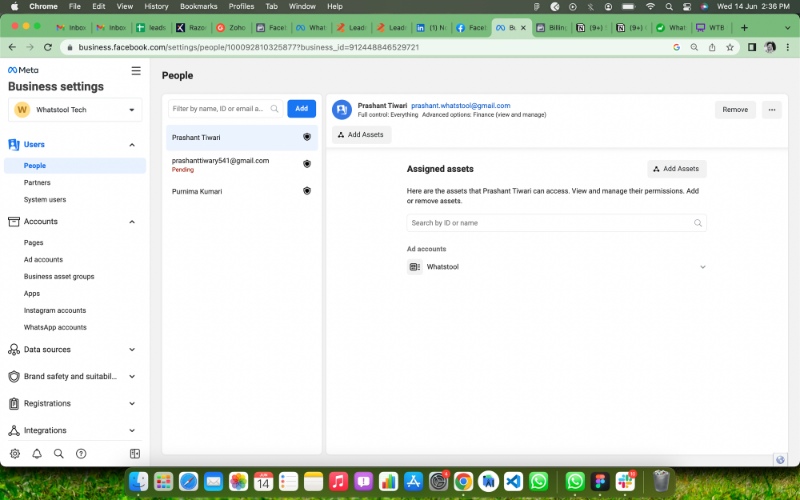Click the admin shield icon for Purnima Kumari
Viewport: 800px width, 500px height.
(307, 190)
